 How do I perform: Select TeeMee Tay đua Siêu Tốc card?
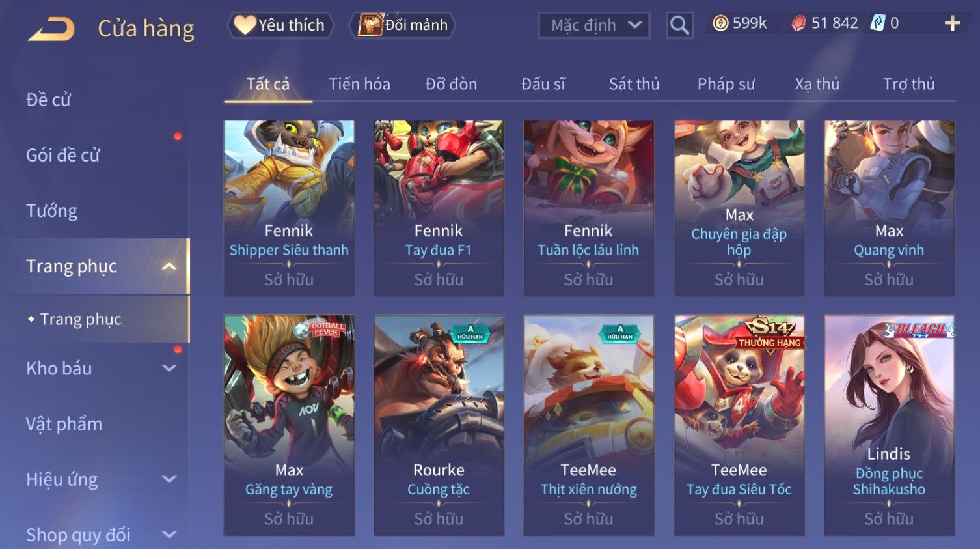(x=739, y=425)
